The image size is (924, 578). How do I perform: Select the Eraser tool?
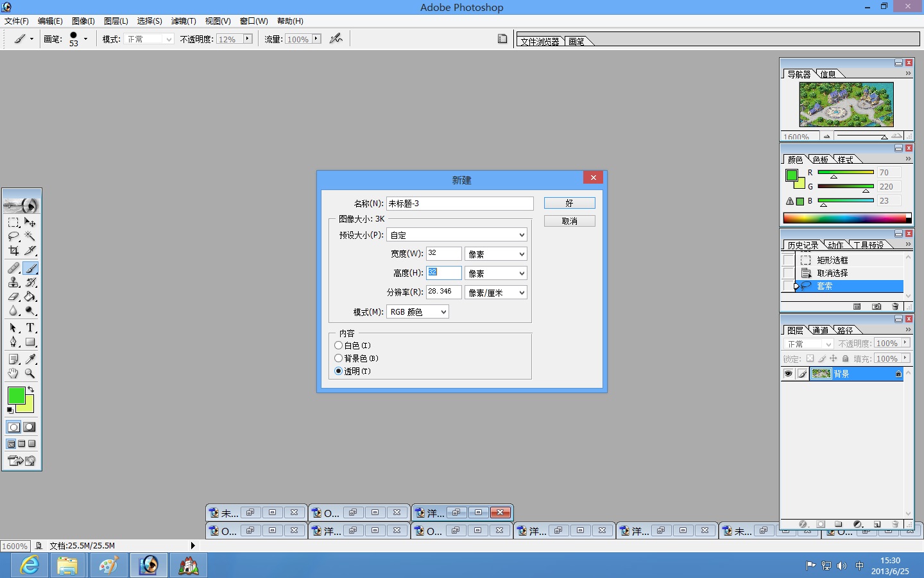[13, 296]
